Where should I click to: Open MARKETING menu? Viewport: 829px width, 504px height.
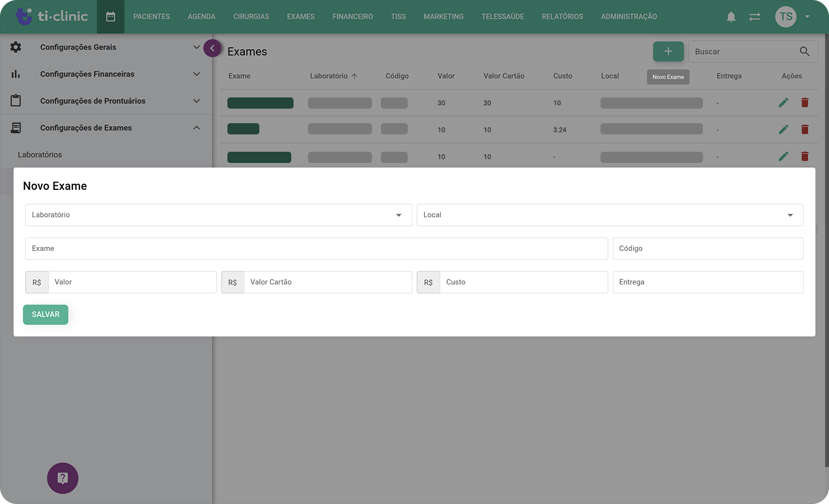(x=444, y=17)
